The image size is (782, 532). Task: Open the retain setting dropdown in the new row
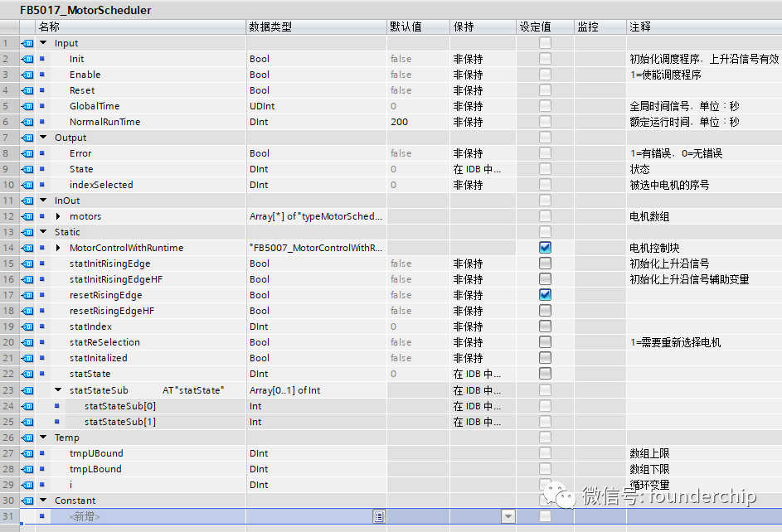pyautogui.click(x=508, y=515)
